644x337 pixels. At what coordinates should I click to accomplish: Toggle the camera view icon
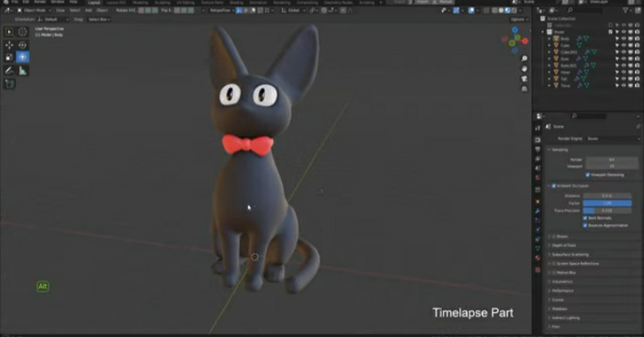524,79
